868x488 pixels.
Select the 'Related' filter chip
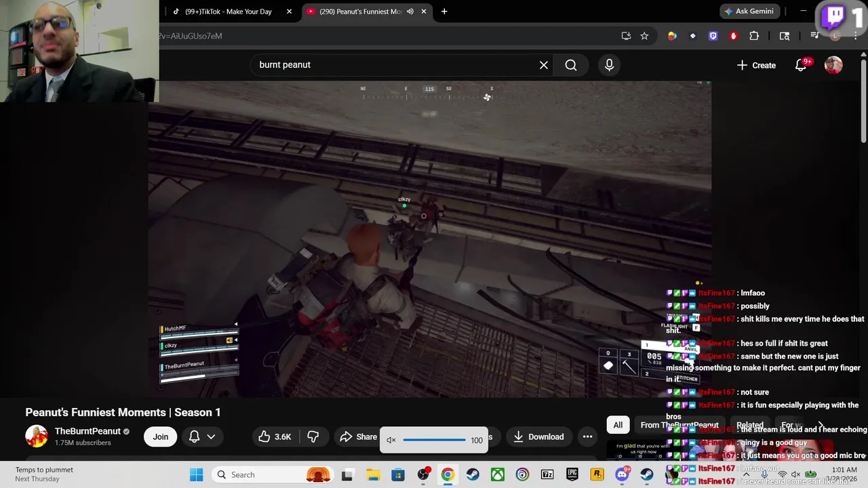(x=750, y=425)
